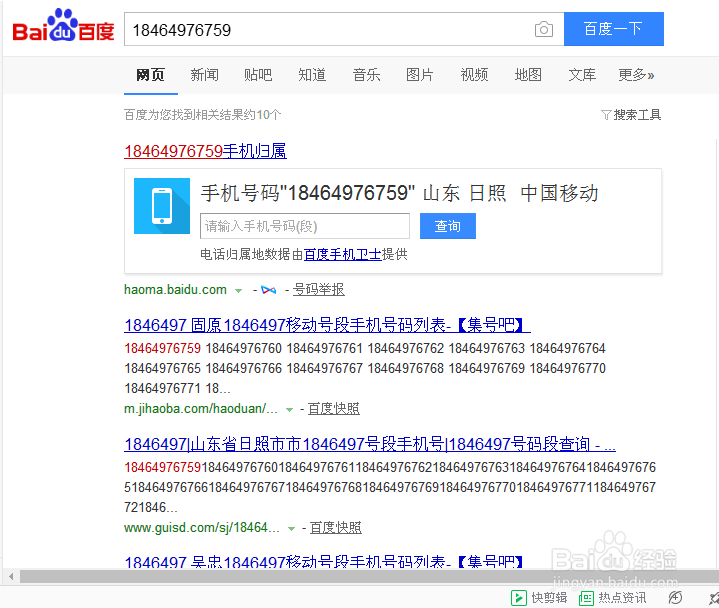Image resolution: width=719 pixels, height=608 pixels.
Task: Open the 贴吧 tab
Action: click(x=258, y=74)
